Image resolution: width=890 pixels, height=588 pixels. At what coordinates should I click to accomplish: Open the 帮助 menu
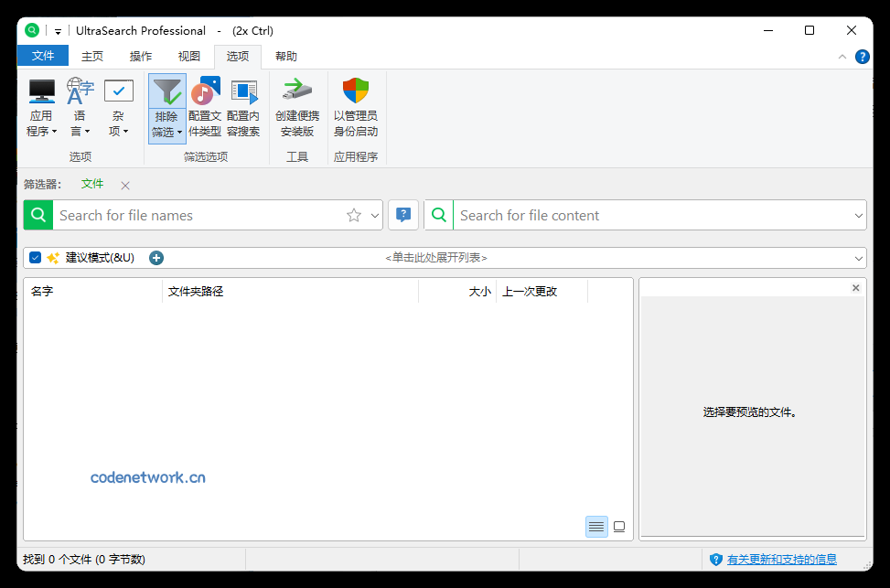click(x=285, y=56)
